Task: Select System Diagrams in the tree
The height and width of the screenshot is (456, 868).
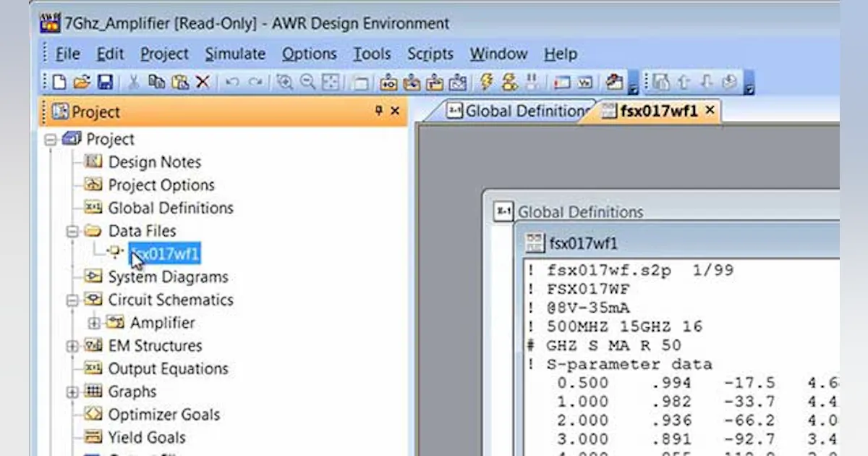Action: [168, 277]
